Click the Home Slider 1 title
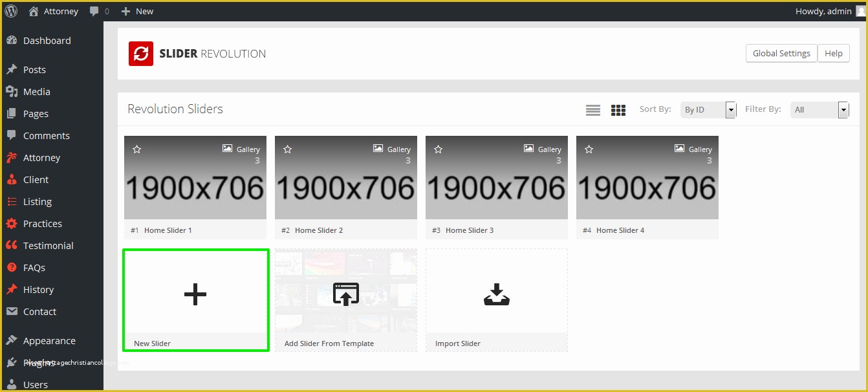This screenshot has width=868, height=392. point(168,230)
